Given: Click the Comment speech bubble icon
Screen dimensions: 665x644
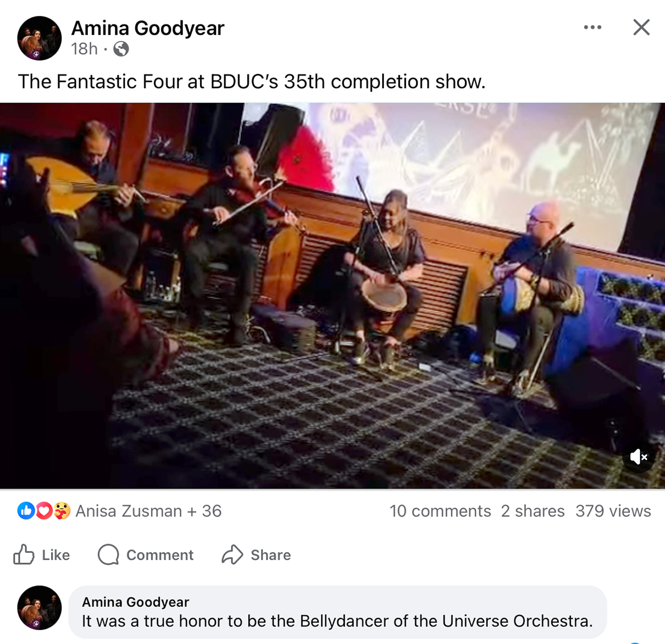Looking at the screenshot, I should pyautogui.click(x=108, y=555).
